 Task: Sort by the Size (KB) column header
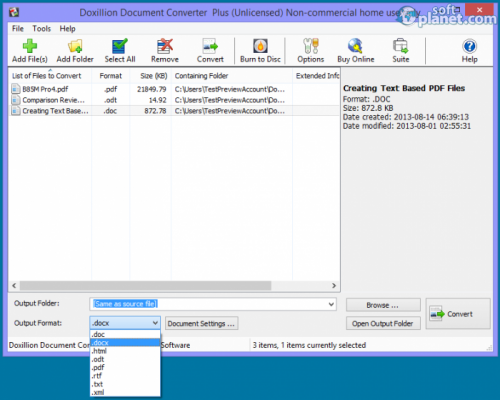(x=150, y=76)
